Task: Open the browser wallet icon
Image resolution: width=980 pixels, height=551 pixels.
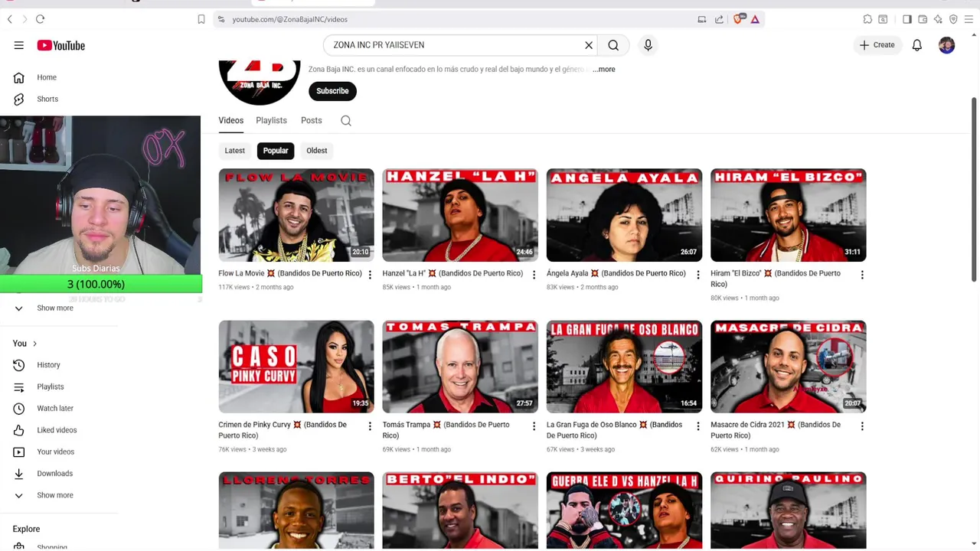Action: click(923, 19)
